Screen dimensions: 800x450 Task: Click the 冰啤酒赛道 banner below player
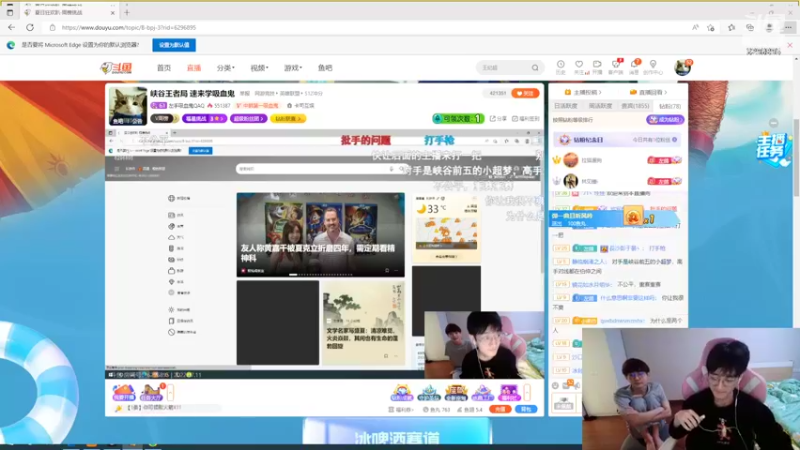396,432
